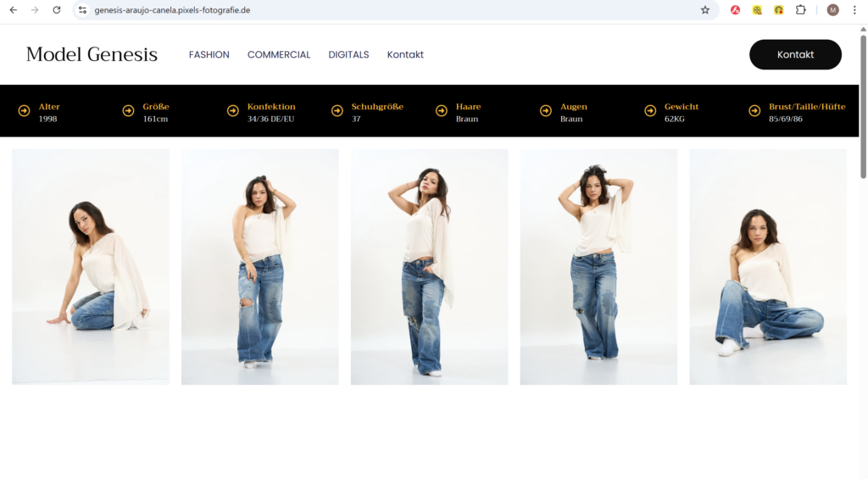868x479 pixels.
Task: Click the arrow icon next to Schuhgröße
Action: pos(337,111)
